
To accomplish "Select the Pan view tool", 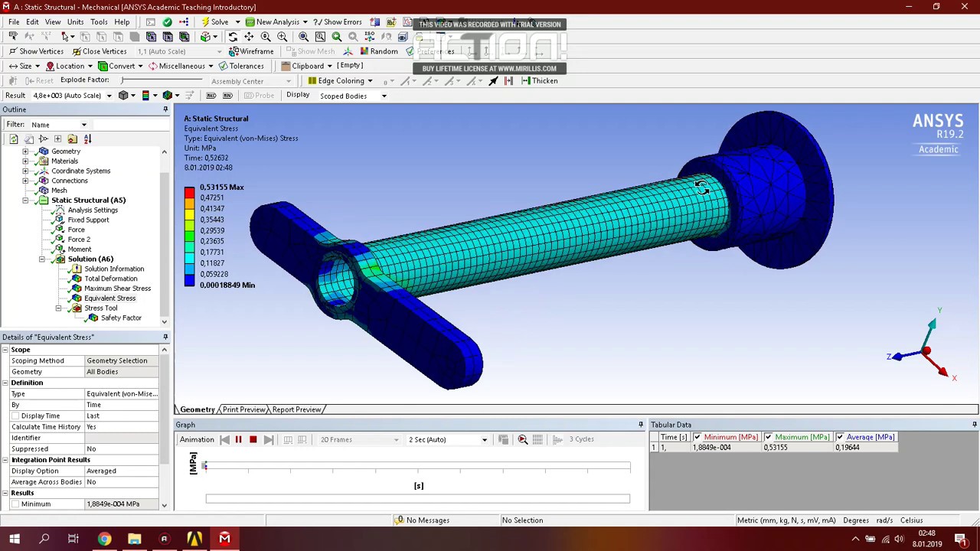I will pyautogui.click(x=249, y=37).
